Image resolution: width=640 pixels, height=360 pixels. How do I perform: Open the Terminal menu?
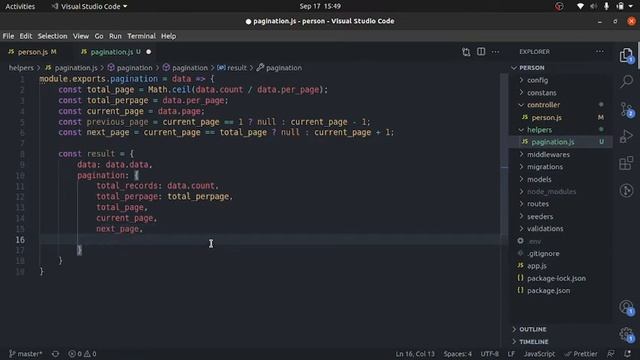pyautogui.click(x=141, y=36)
